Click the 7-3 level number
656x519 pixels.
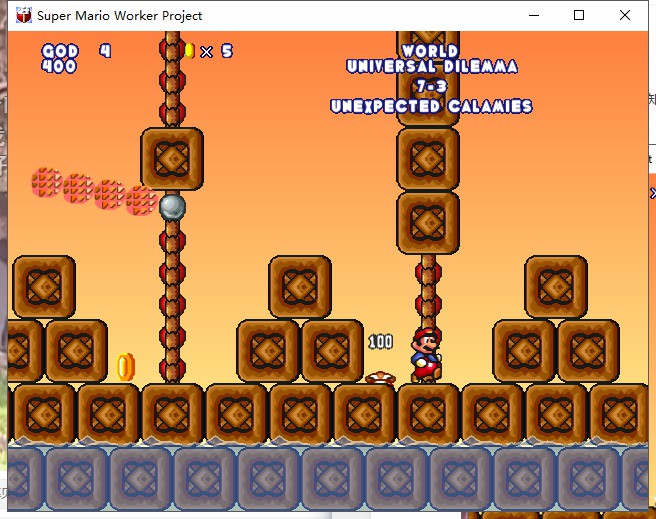[432, 86]
